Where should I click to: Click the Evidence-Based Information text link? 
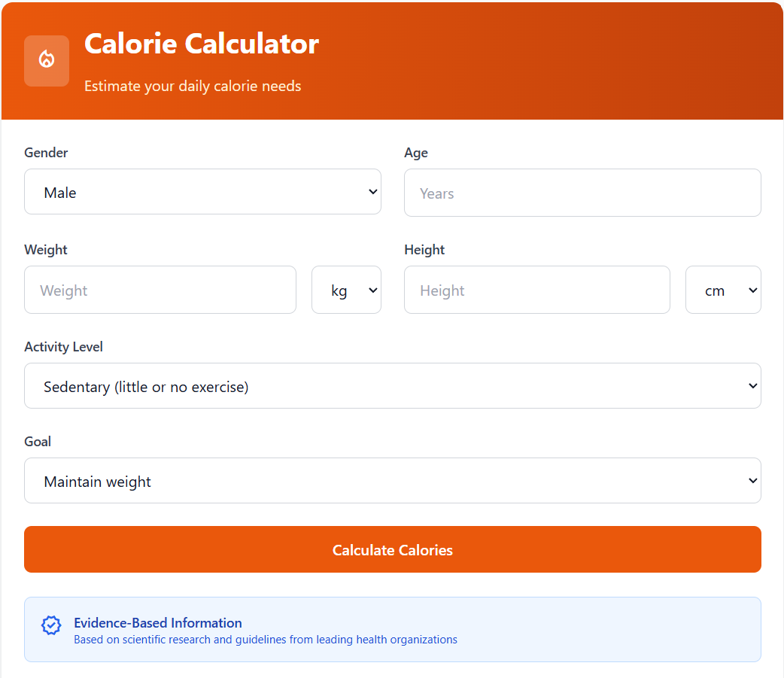[x=157, y=622]
